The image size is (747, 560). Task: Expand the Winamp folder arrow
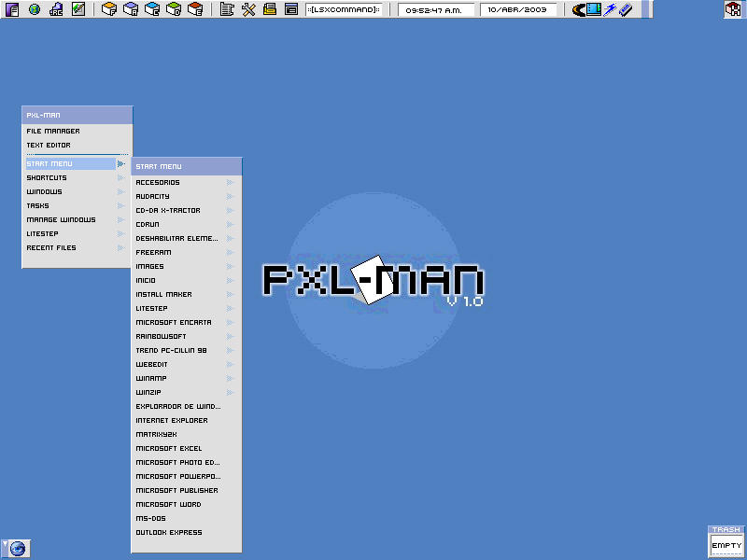[231, 379]
